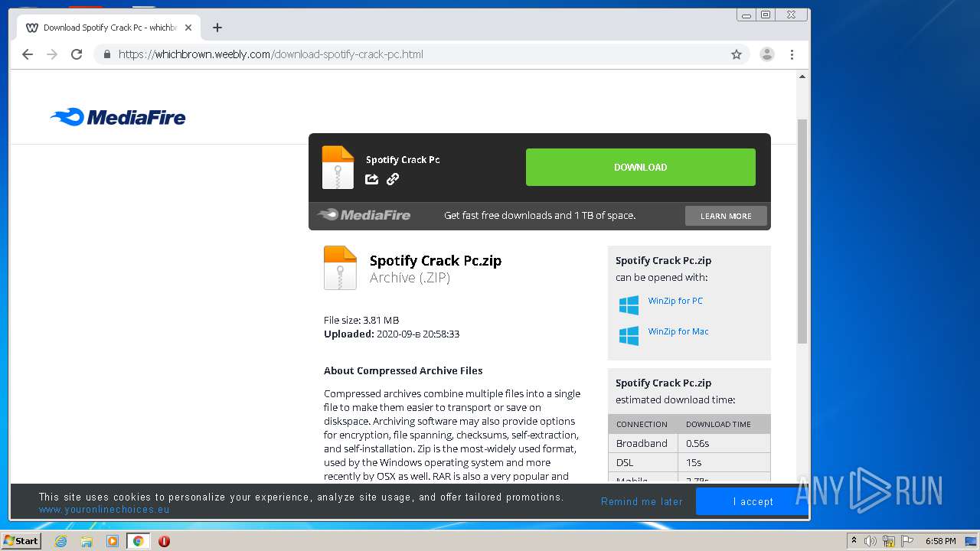Click the Spotify Crack Pc title in dark box
Screen dimensions: 980x551
click(403, 160)
